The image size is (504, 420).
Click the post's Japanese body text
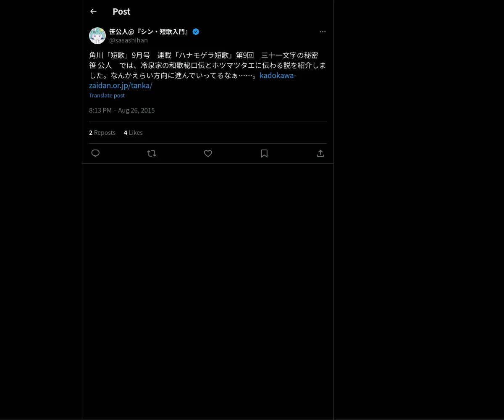pyautogui.click(x=207, y=65)
